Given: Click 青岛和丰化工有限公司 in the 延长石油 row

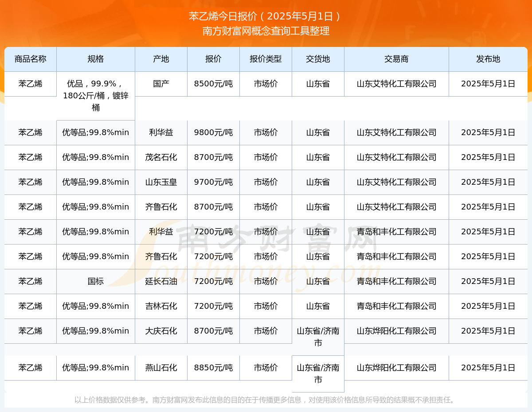Looking at the screenshot, I should pyautogui.click(x=396, y=281).
